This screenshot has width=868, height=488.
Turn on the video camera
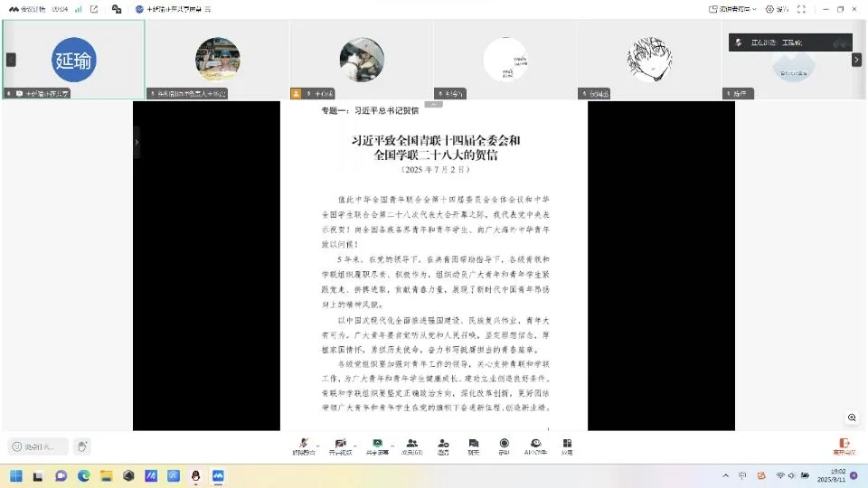click(x=340, y=445)
